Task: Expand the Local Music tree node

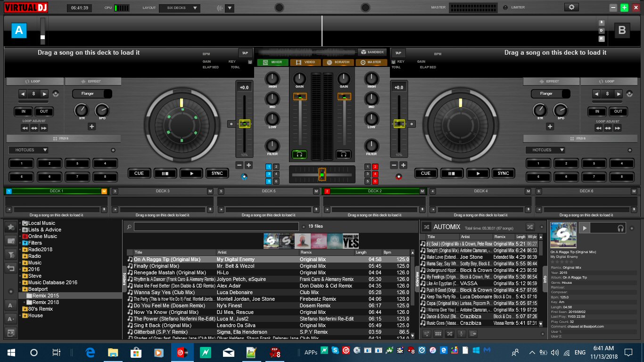Action: [x=20, y=223]
